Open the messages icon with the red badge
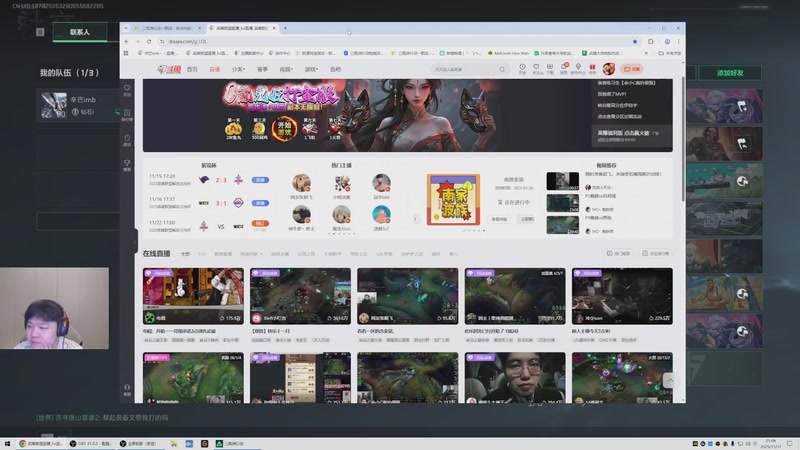The width and height of the screenshot is (800, 450). [x=564, y=69]
